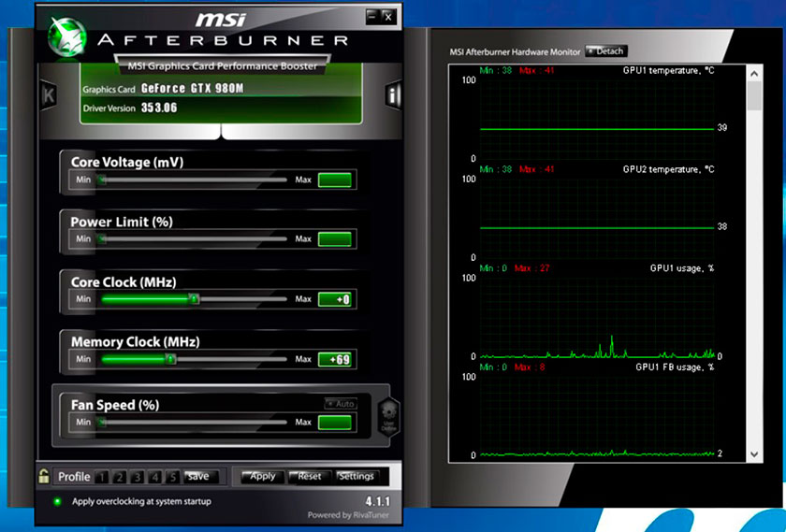Click the GeForce GTX 980M card name
Screen dimensions: 786x532
pos(193,88)
